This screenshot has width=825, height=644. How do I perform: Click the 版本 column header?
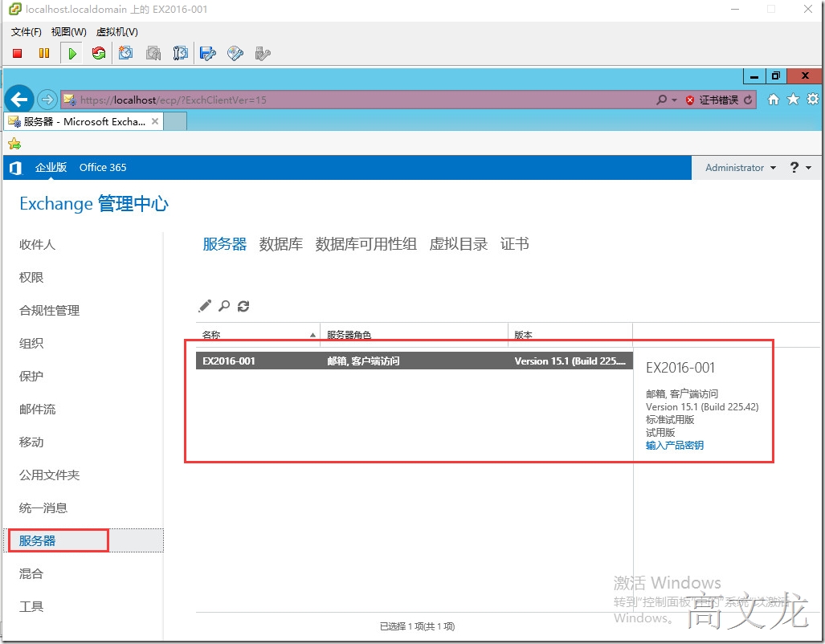tap(570, 335)
